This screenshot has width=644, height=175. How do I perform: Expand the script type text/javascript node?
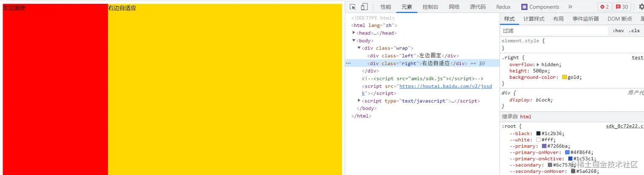[x=359, y=101]
